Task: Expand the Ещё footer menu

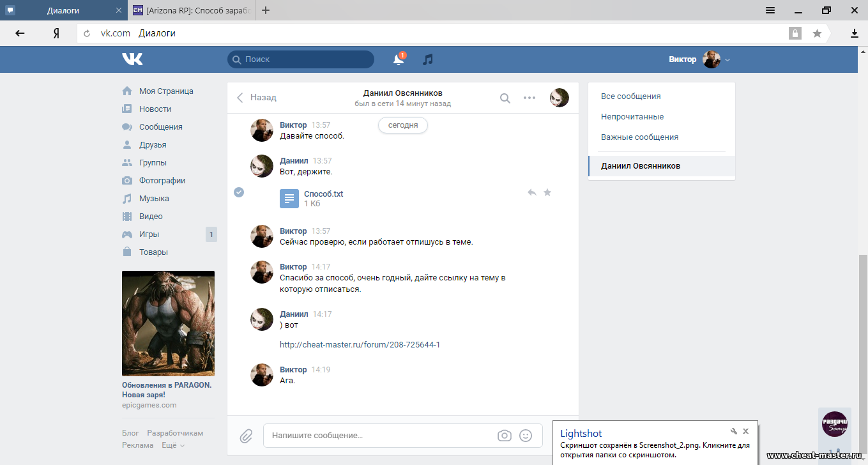Action: pyautogui.click(x=172, y=445)
